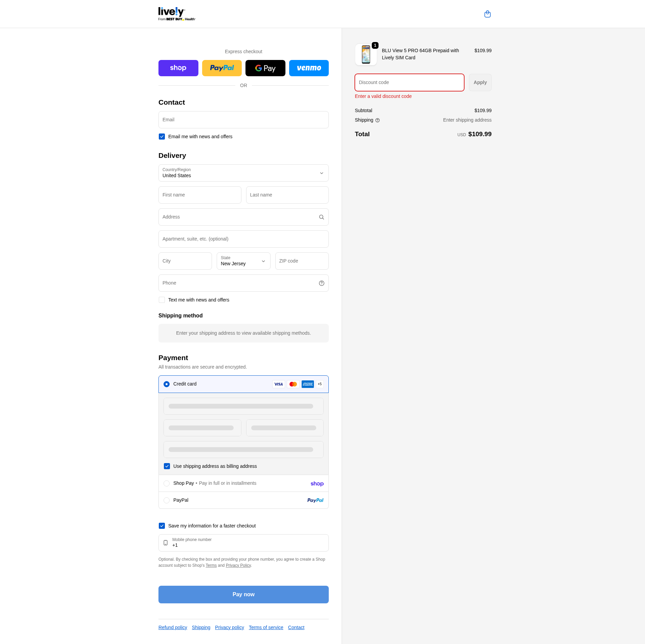Click the +5 more card brands badge

[x=320, y=384]
